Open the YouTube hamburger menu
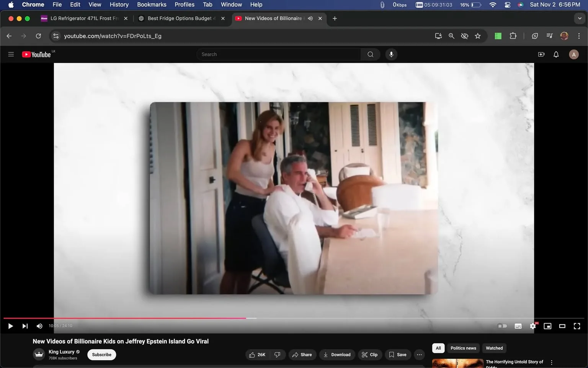Viewport: 588px width, 368px height. pos(11,54)
